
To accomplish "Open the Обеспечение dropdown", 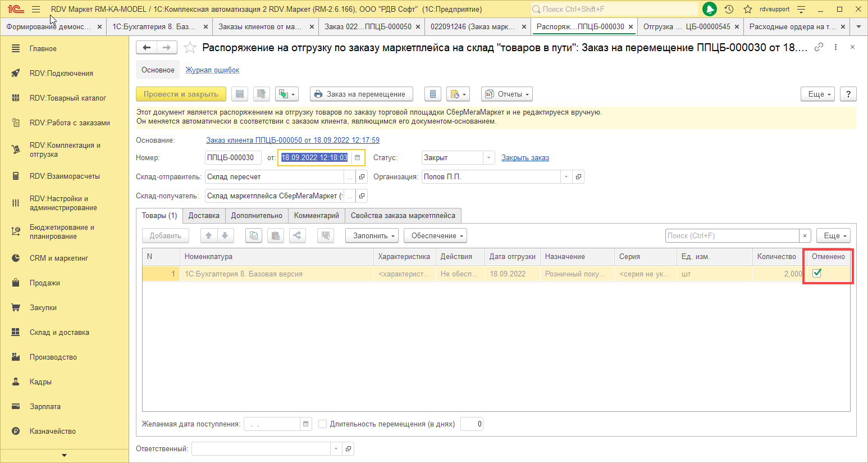I will pyautogui.click(x=435, y=235).
